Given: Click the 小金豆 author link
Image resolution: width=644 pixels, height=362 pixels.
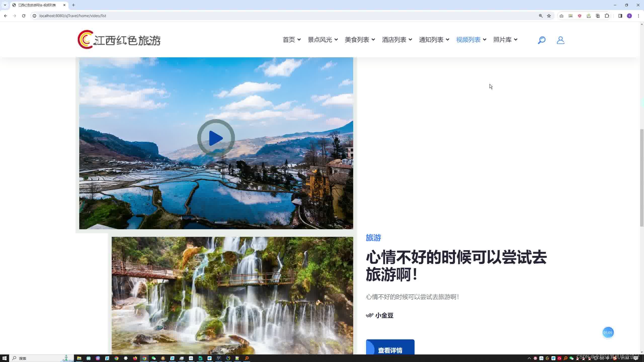Looking at the screenshot, I should [x=384, y=315].
